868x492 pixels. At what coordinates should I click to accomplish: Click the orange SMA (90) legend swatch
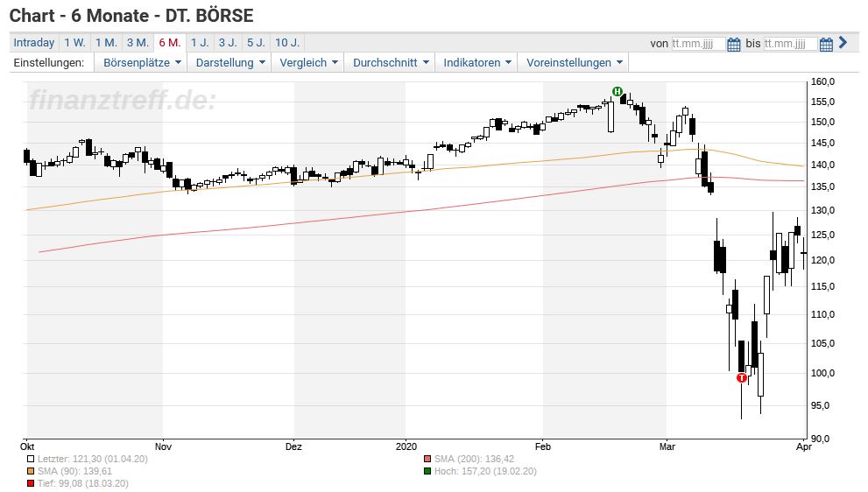click(x=31, y=472)
